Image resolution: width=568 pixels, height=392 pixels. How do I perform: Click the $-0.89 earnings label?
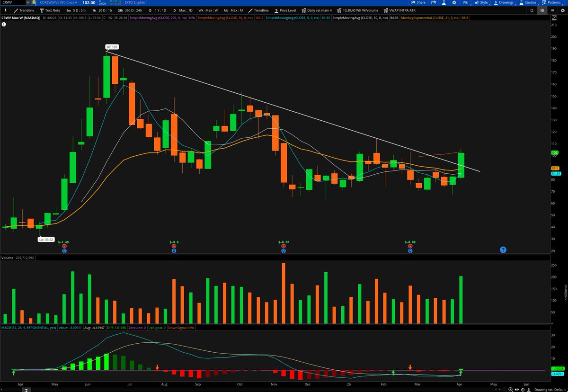click(410, 242)
